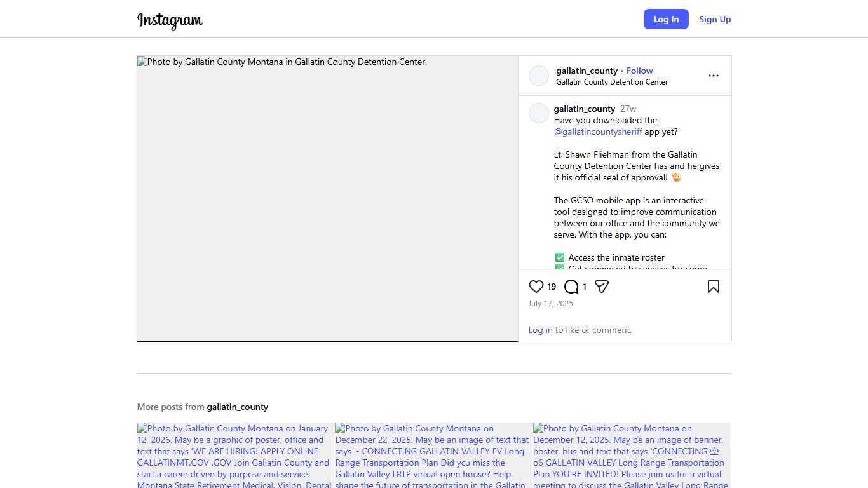The width and height of the screenshot is (868, 488).
Task: Open the December 22, 2025 post thumbnail
Action: pyautogui.click(x=433, y=455)
